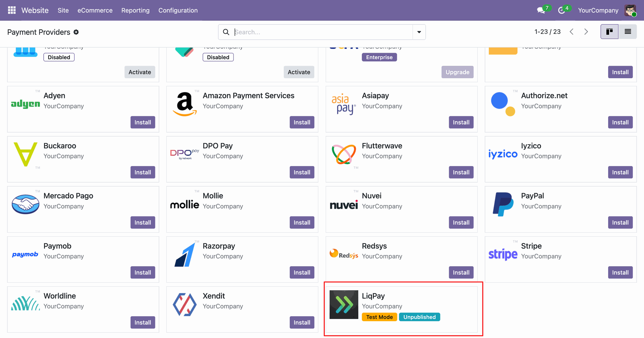The width and height of the screenshot is (644, 338).
Task: Open the conversations messages icon
Action: click(x=541, y=10)
